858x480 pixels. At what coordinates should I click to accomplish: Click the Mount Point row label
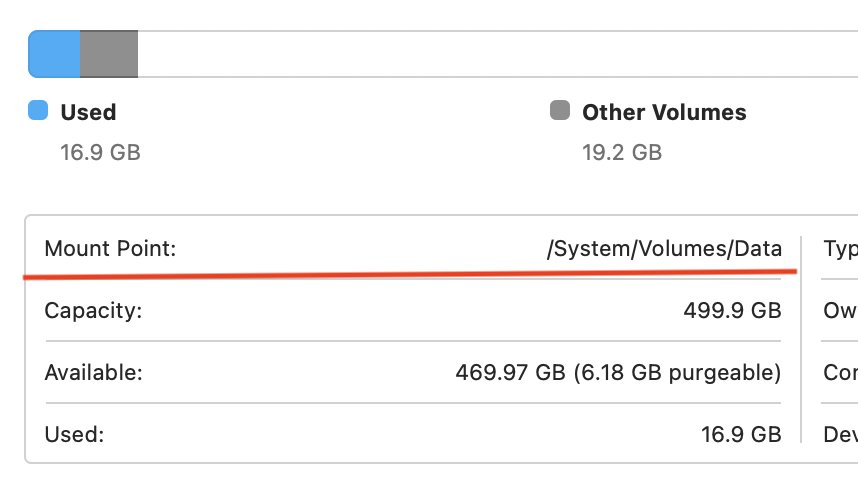pos(110,249)
